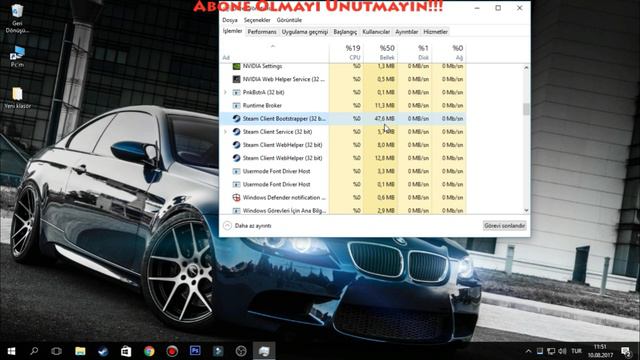640x360 pixels.
Task: Click the Task Manager taskbar button
Action: click(x=264, y=351)
